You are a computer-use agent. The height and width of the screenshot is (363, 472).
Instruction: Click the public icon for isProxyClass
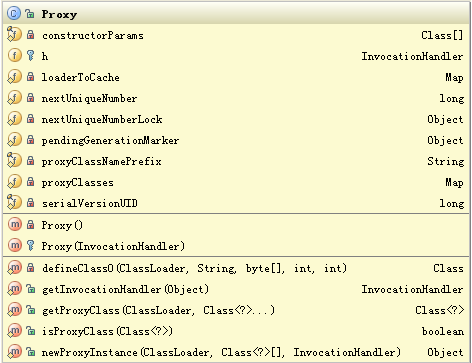coord(30,331)
